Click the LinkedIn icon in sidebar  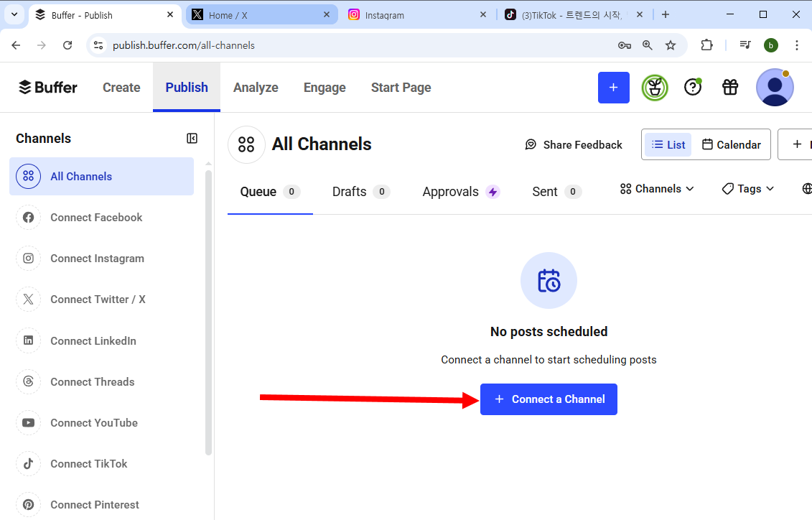click(x=29, y=340)
